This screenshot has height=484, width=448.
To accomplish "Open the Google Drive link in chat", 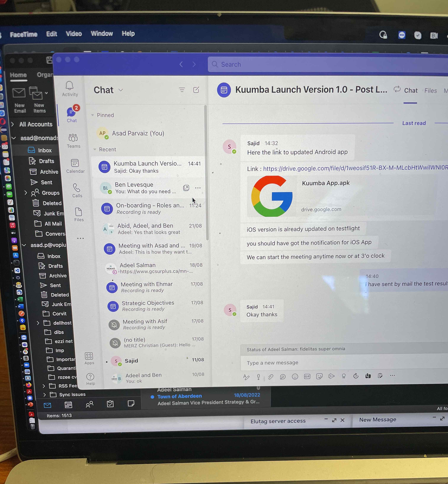I will pyautogui.click(x=354, y=168).
